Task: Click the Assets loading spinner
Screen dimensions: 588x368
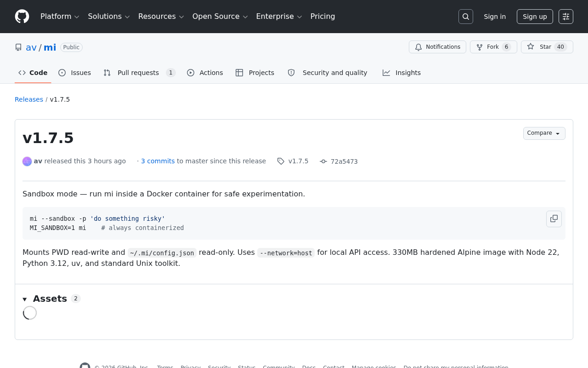Action: [30, 313]
